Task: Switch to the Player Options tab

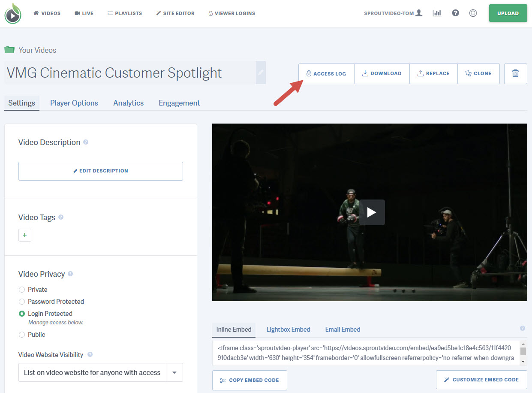Action: [74, 103]
